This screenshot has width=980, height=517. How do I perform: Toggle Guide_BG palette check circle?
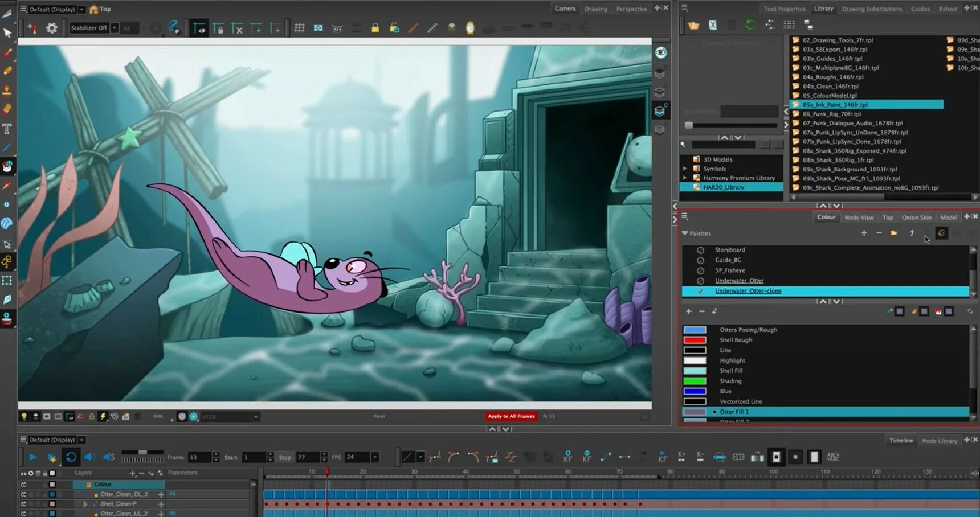point(700,260)
